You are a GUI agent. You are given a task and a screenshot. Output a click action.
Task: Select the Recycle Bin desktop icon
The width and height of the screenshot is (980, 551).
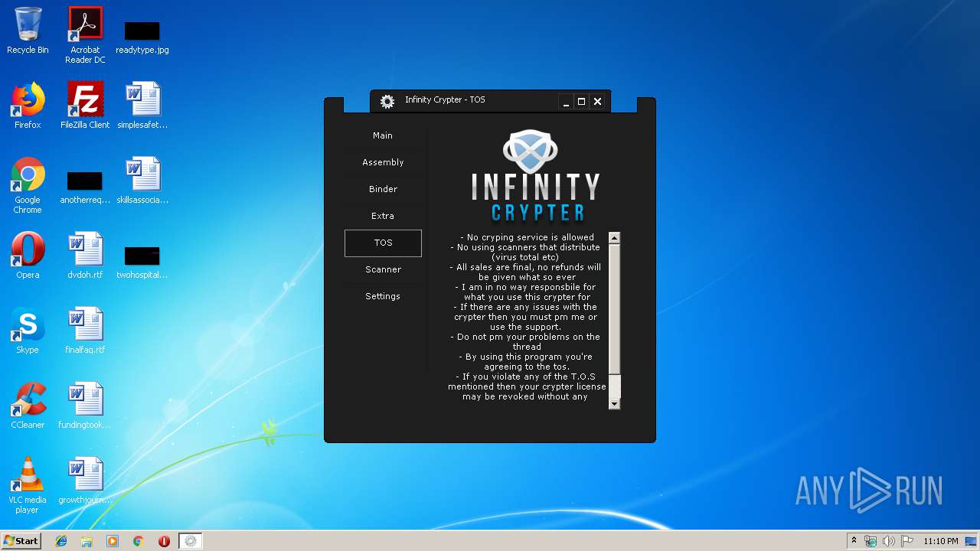point(28,31)
